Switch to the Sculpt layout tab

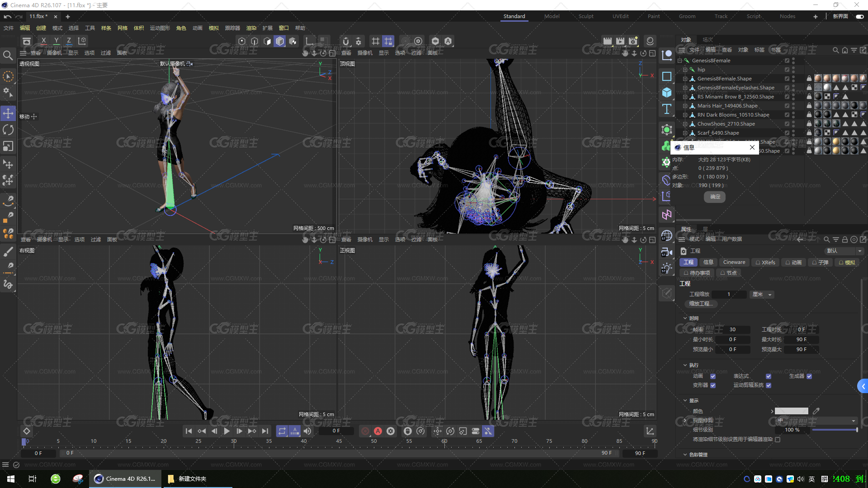(x=586, y=16)
